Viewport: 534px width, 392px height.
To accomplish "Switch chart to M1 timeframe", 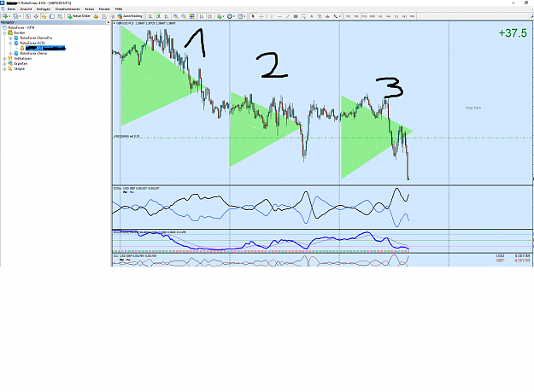I will tap(349, 16).
